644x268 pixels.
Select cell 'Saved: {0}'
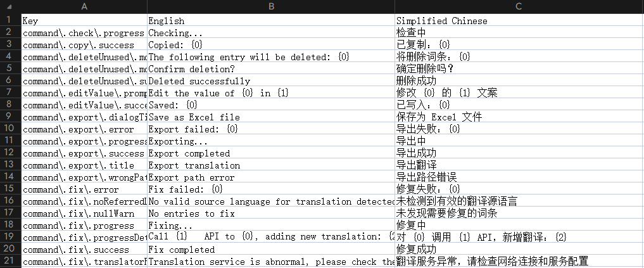tap(271, 105)
